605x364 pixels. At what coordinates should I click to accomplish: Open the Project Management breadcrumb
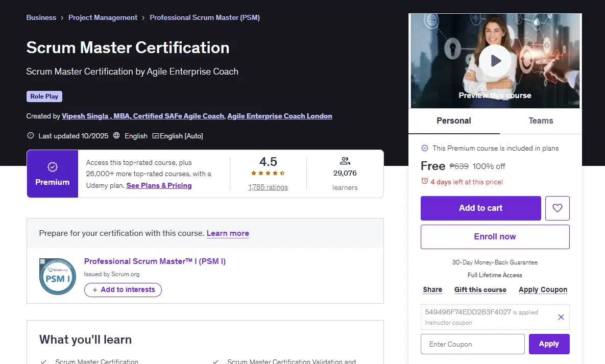pyautogui.click(x=103, y=17)
